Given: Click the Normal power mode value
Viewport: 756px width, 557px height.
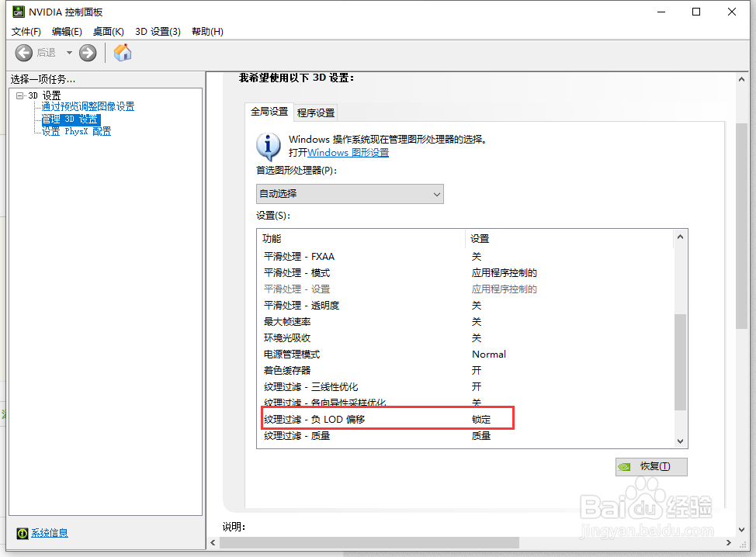Looking at the screenshot, I should pos(489,355).
